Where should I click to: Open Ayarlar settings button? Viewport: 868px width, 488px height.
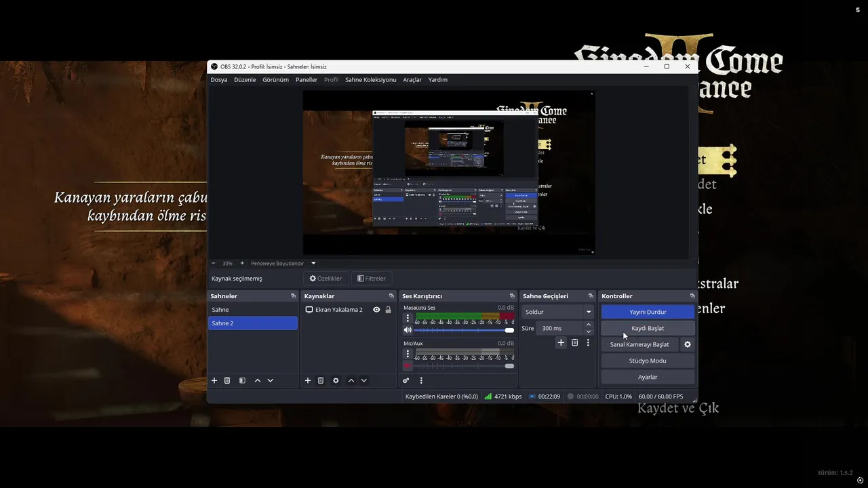point(648,377)
